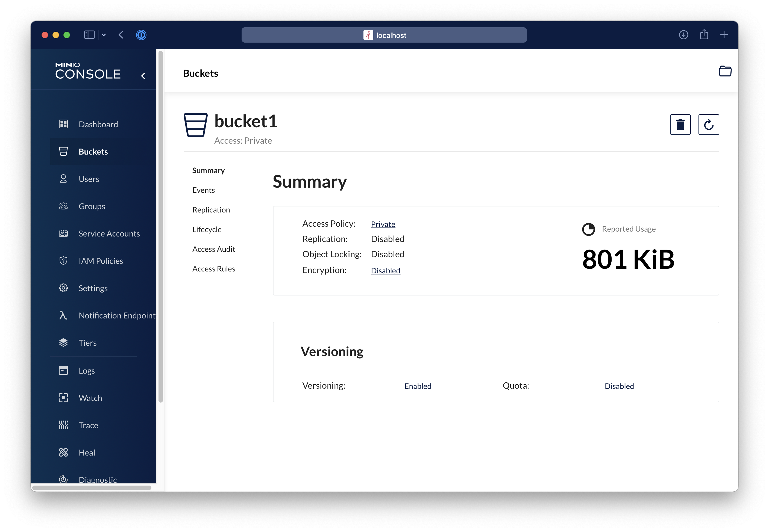The image size is (769, 532).
Task: Click the sidebar vertical scrollbar
Action: click(x=160, y=227)
